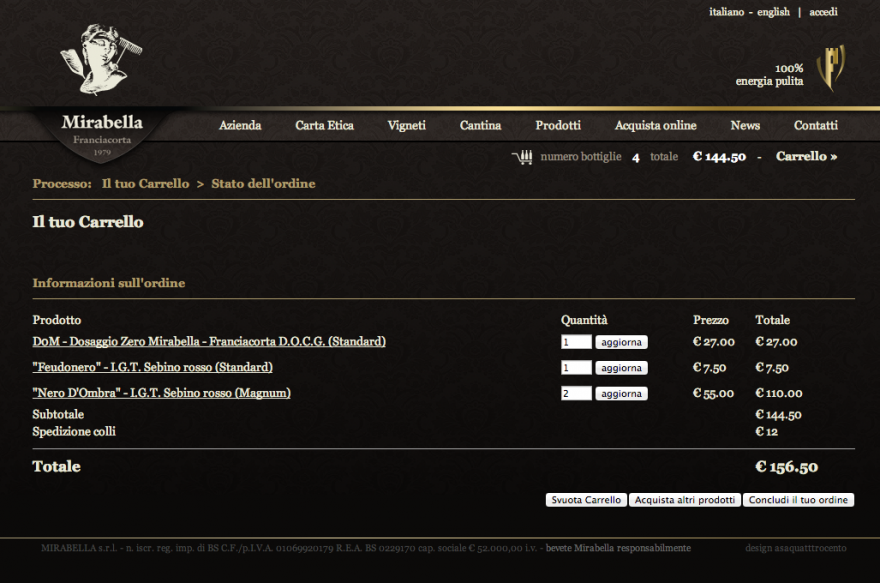Click the design asaquatttrocento footer credit
This screenshot has width=880, height=583.
(796, 548)
